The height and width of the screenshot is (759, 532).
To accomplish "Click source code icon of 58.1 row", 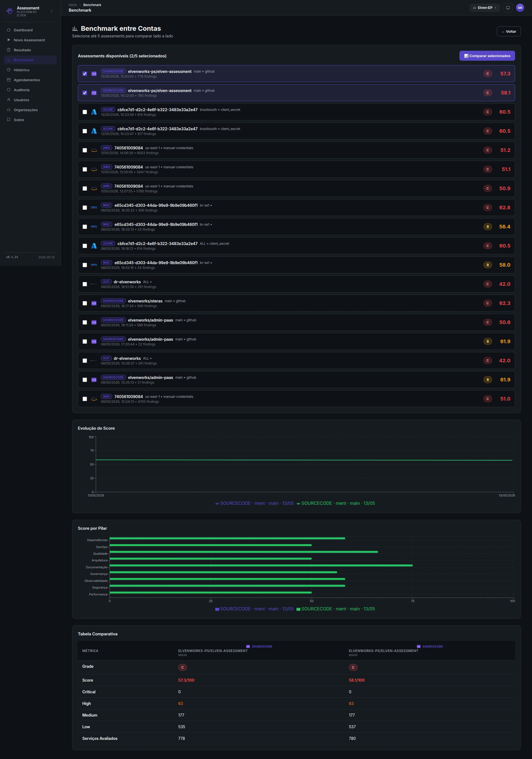I will click(x=94, y=93).
